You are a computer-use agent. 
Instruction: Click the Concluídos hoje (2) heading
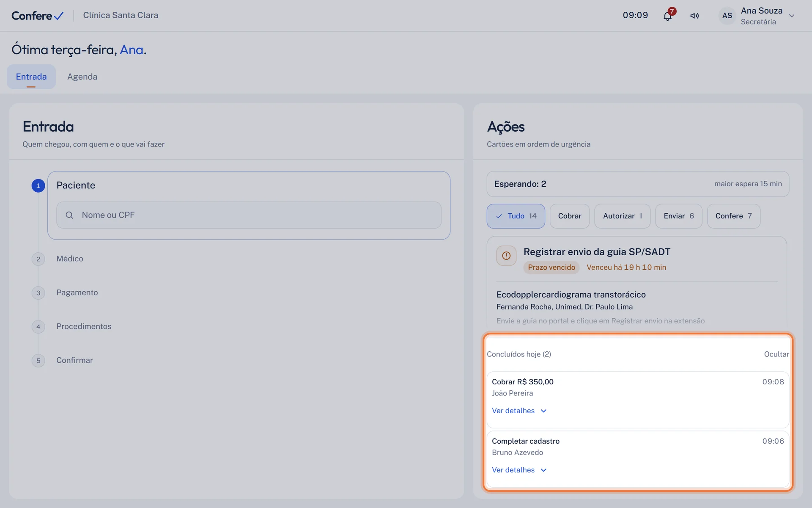[519, 354]
